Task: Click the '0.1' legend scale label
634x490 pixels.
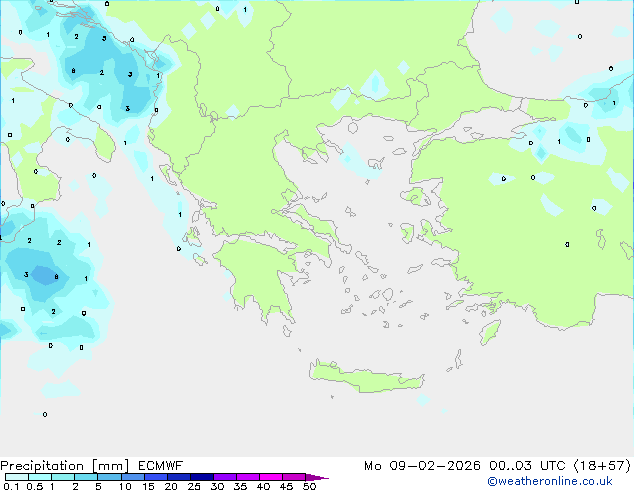Action: point(11,486)
